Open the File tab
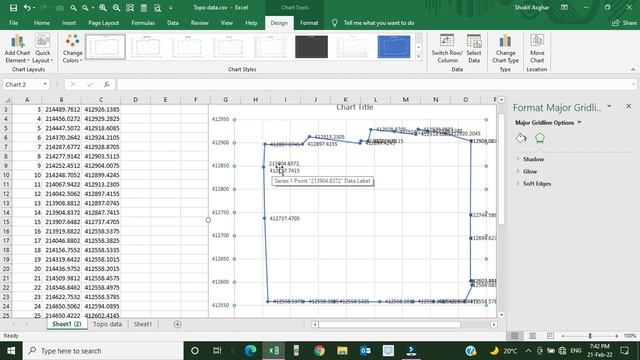640x360 pixels. (13, 23)
